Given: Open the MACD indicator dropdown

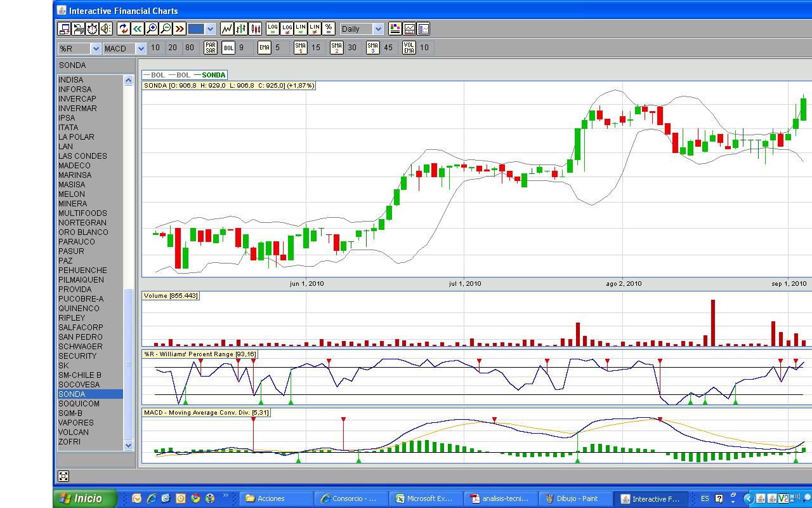Looking at the screenshot, I should click(x=141, y=48).
